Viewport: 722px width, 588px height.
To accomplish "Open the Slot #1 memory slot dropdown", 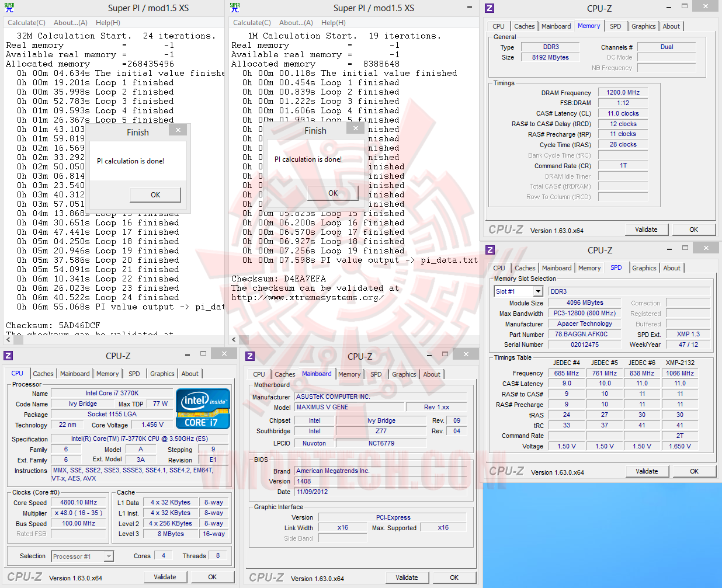I will 538,291.
